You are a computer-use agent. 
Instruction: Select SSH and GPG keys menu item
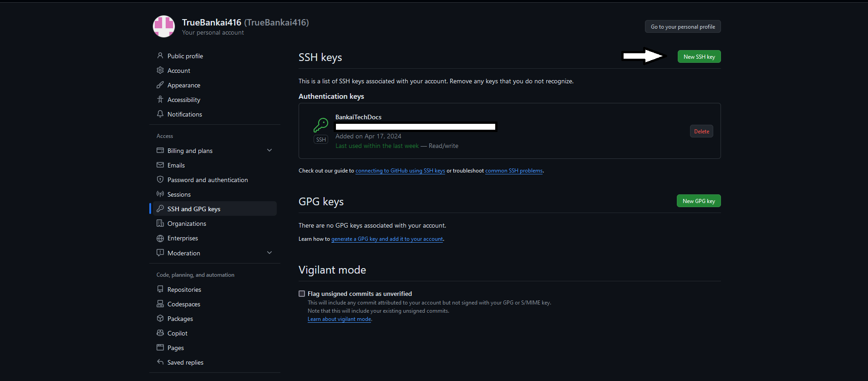point(215,209)
